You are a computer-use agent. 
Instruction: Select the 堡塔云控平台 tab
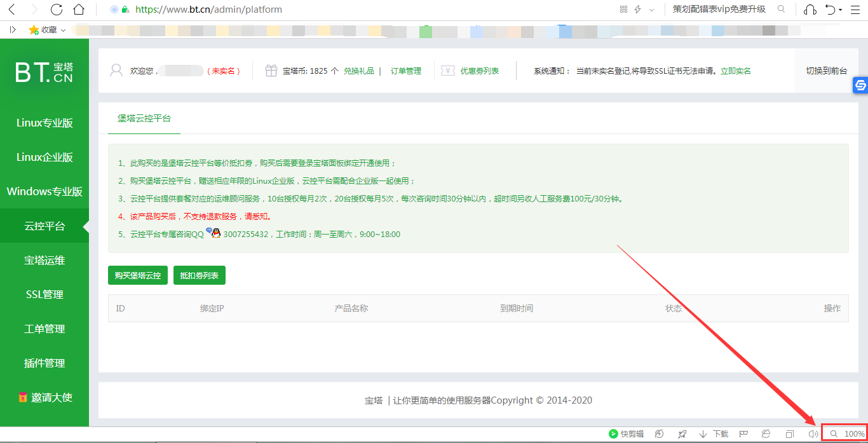point(144,118)
